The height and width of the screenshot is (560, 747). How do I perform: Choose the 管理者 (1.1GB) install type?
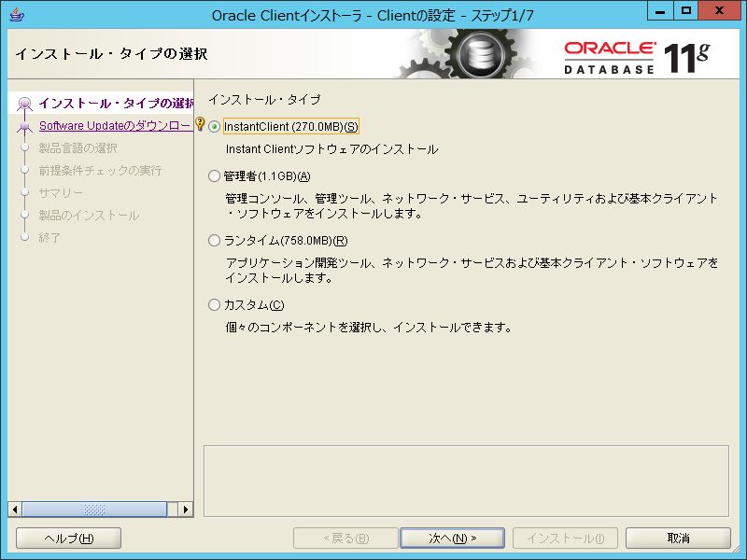pyautogui.click(x=215, y=176)
